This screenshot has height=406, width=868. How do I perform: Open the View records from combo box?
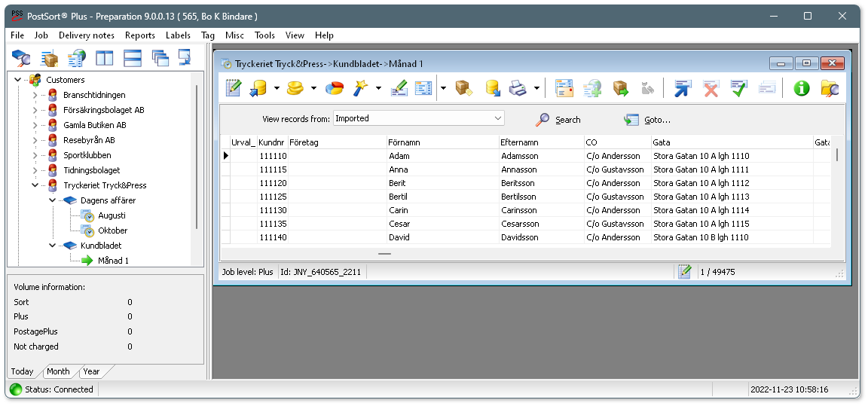click(418, 118)
